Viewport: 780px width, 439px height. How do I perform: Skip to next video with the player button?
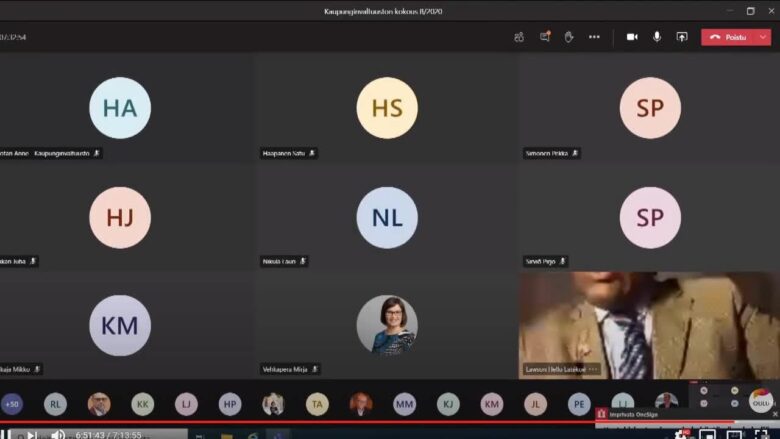[32, 435]
